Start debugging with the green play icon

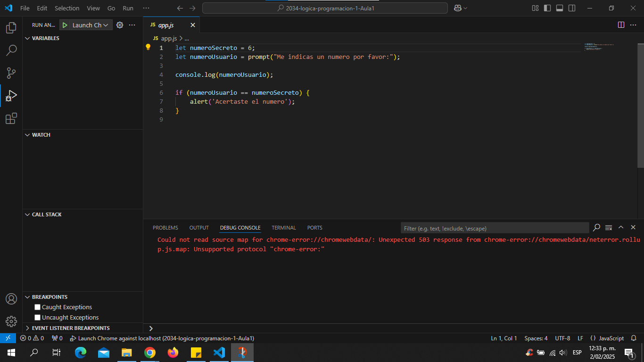tap(65, 25)
